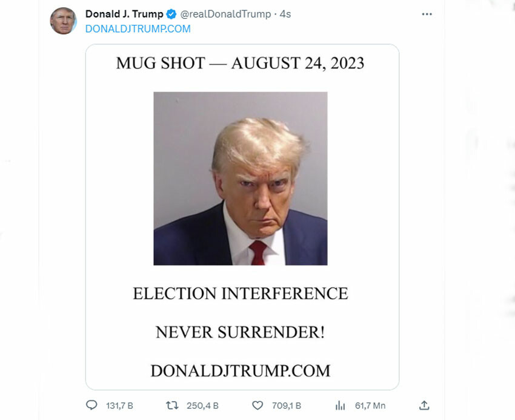Viewport: 515px width, 420px height.
Task: Click the bold display name in post header
Action: tap(124, 14)
